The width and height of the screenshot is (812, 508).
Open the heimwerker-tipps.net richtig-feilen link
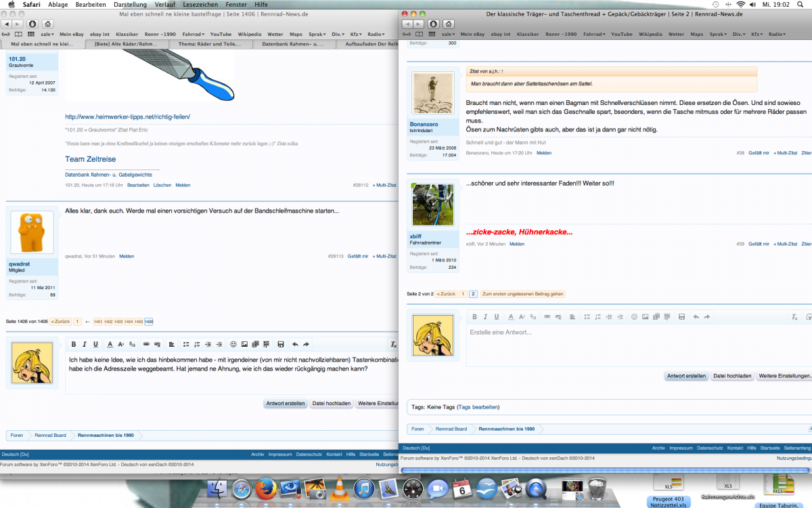click(x=127, y=117)
